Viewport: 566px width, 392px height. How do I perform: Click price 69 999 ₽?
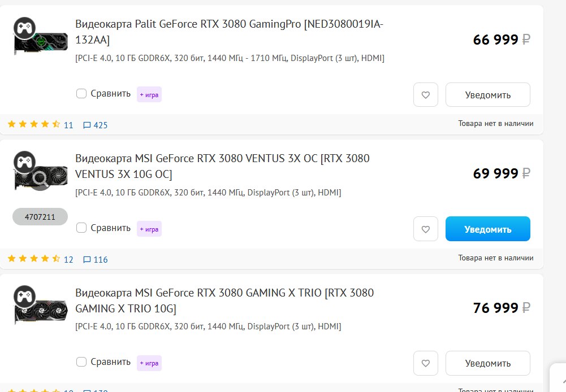coord(502,173)
